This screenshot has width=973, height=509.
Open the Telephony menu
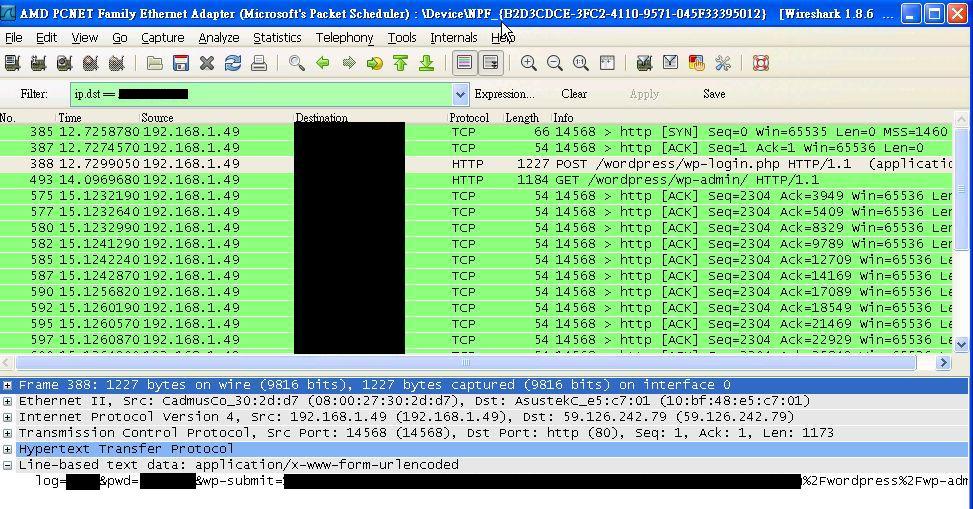pos(344,38)
